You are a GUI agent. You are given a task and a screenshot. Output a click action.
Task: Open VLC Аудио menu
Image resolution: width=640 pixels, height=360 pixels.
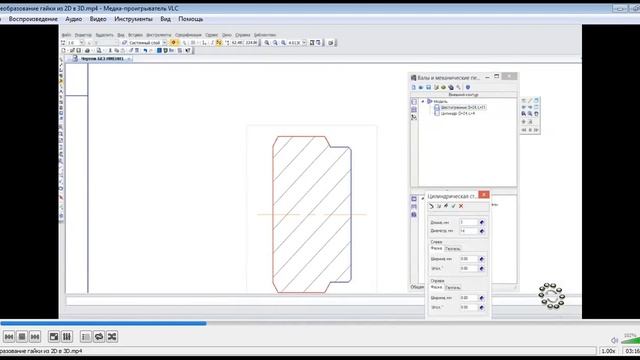point(73,19)
